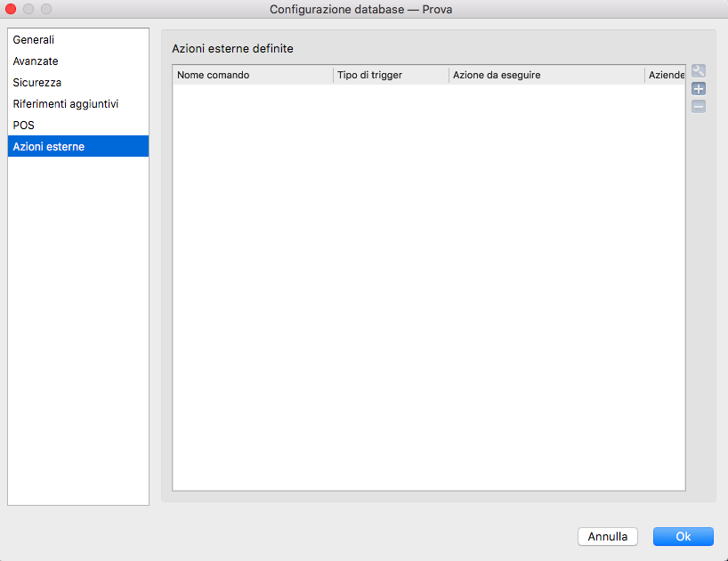Add a new external action with plus icon
The width and height of the screenshot is (728, 561).
point(699,89)
